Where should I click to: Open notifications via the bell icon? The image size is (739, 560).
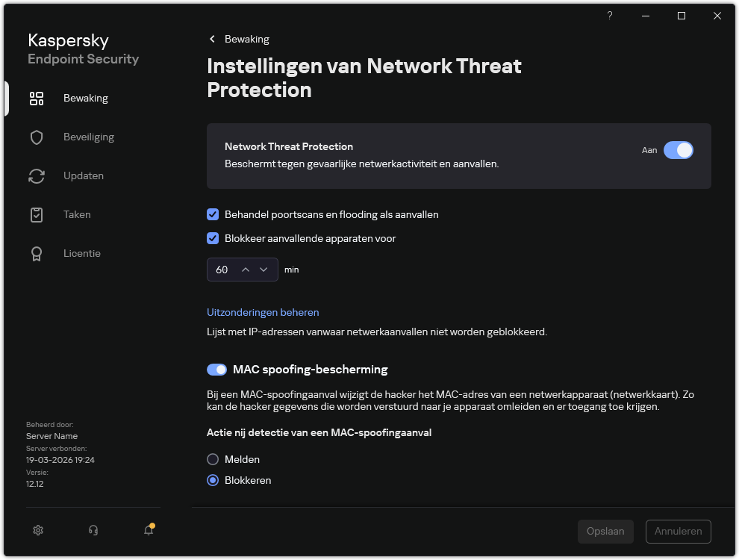tap(148, 530)
